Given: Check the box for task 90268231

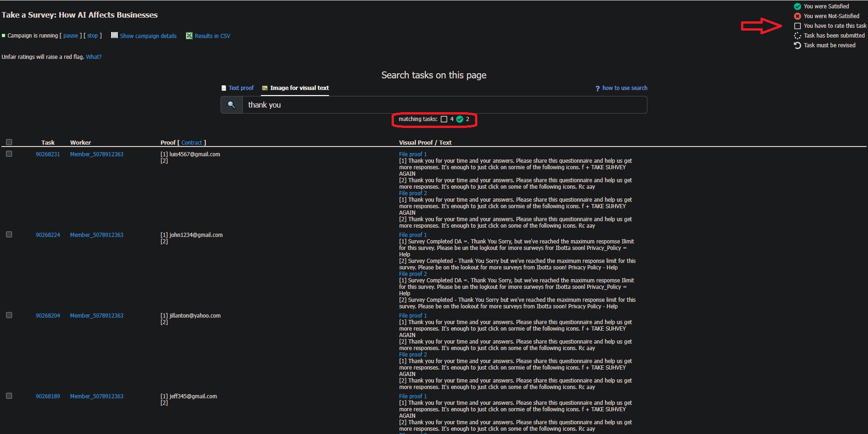Looking at the screenshot, I should coord(9,154).
